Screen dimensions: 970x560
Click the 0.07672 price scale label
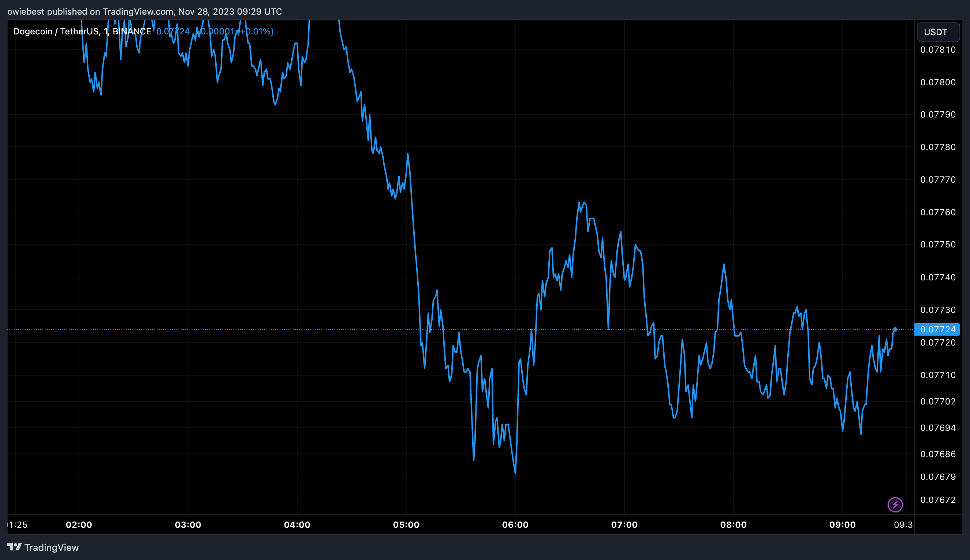click(x=938, y=500)
